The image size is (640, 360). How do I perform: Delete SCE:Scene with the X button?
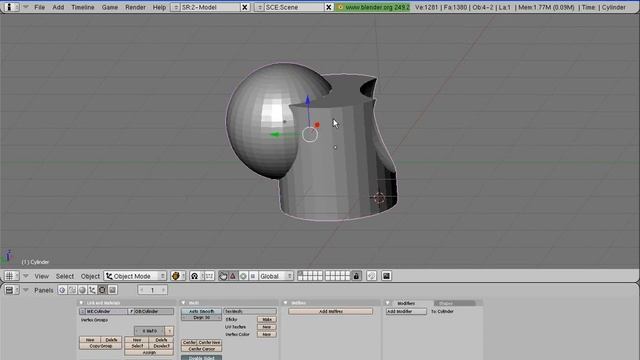tap(329, 7)
